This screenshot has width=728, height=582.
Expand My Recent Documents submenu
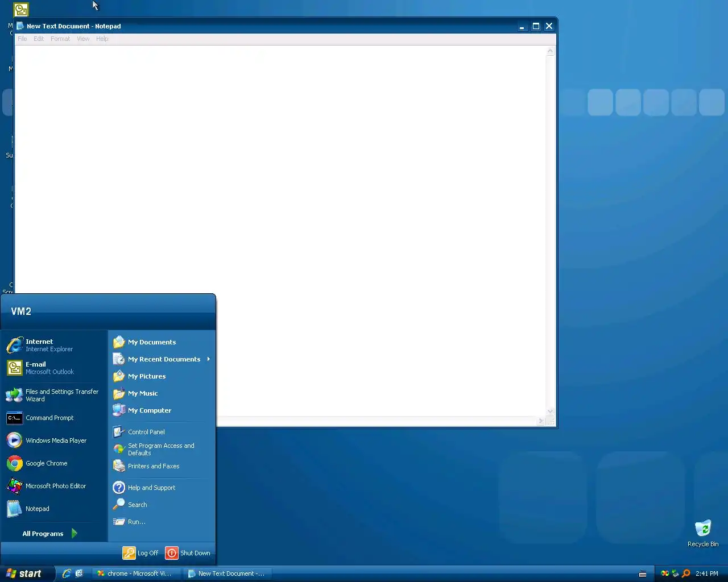[x=162, y=359]
